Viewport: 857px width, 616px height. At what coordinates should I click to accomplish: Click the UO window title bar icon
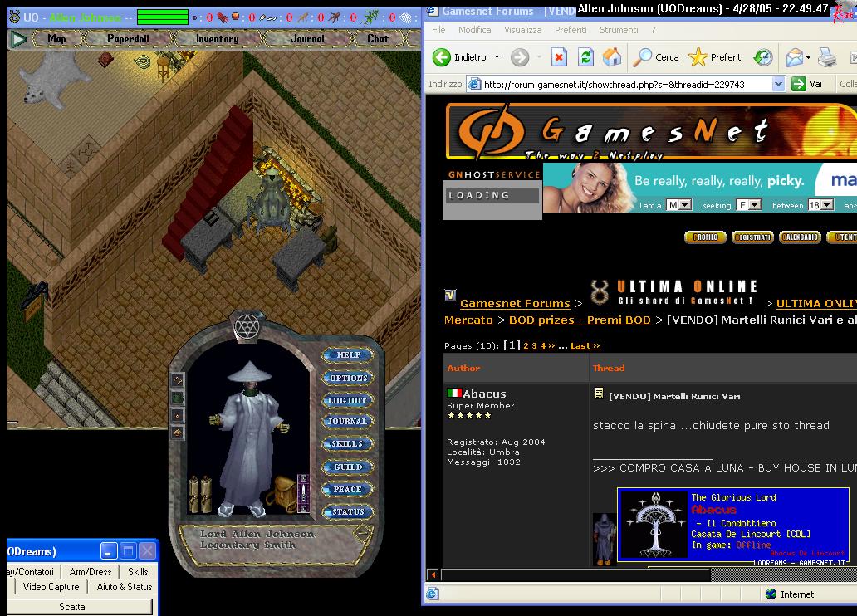pyautogui.click(x=15, y=17)
